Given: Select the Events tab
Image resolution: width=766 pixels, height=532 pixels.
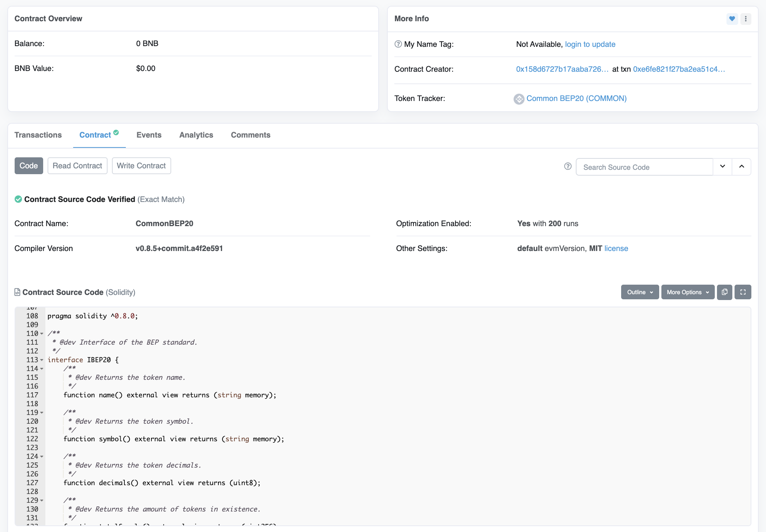Looking at the screenshot, I should tap(149, 134).
